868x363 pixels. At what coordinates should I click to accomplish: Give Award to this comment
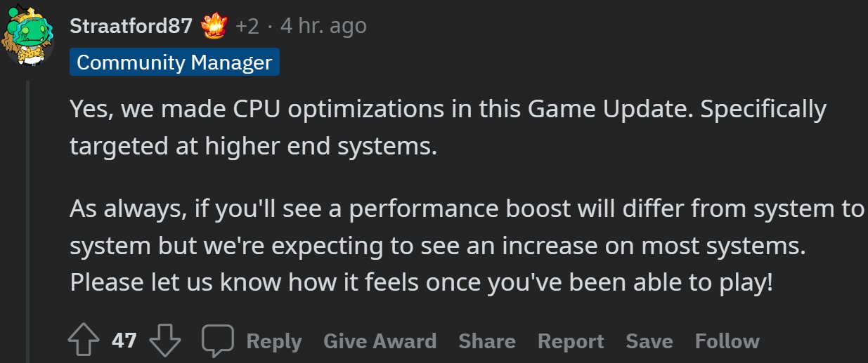380,341
